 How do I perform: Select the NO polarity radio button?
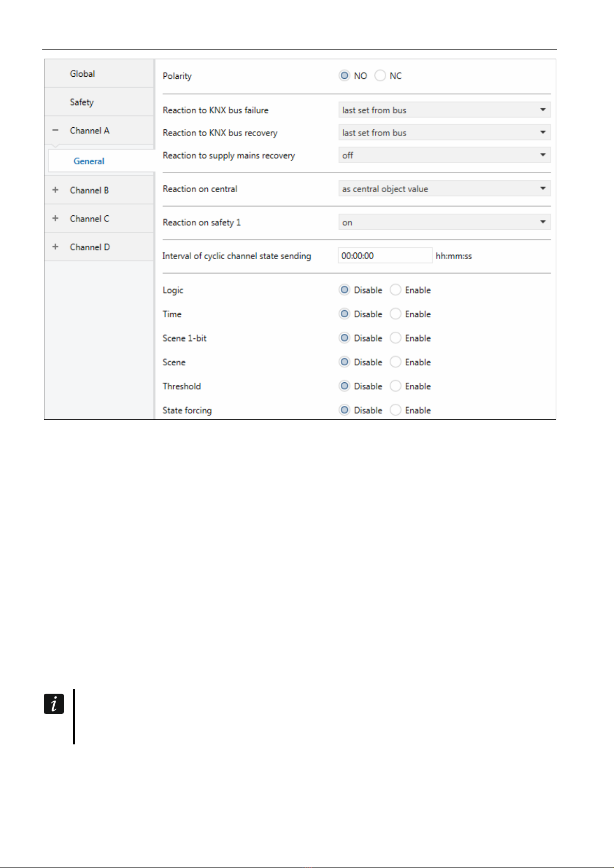click(x=344, y=76)
